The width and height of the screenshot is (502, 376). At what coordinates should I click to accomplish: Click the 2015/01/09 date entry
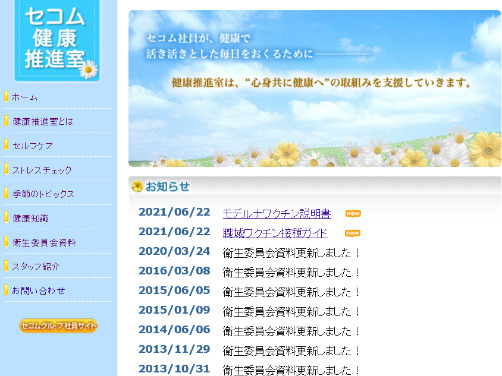[x=174, y=310]
